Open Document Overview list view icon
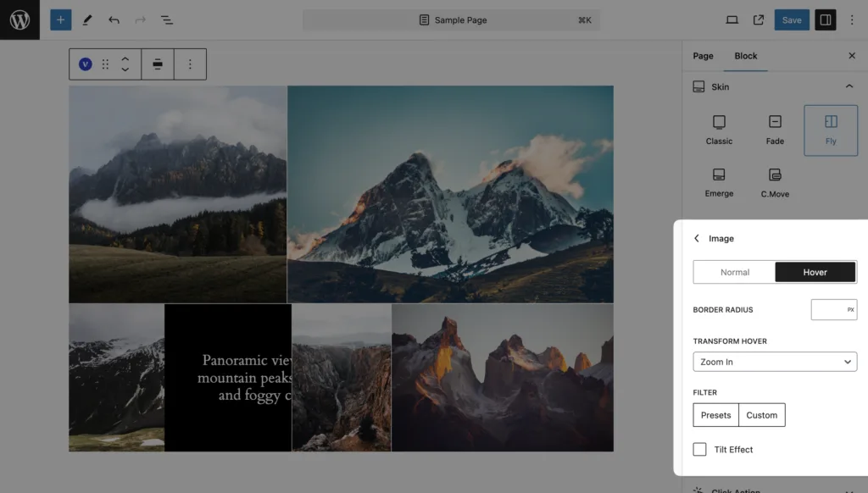 tap(167, 19)
